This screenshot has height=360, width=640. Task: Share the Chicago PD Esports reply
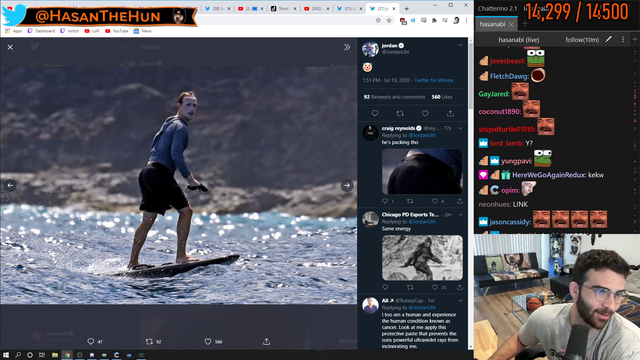(460, 287)
